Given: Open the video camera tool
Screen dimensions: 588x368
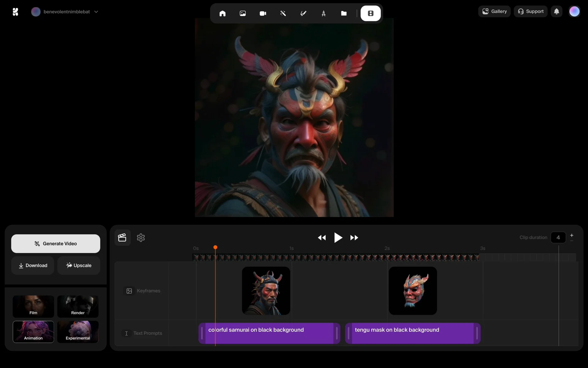Looking at the screenshot, I should 263,13.
